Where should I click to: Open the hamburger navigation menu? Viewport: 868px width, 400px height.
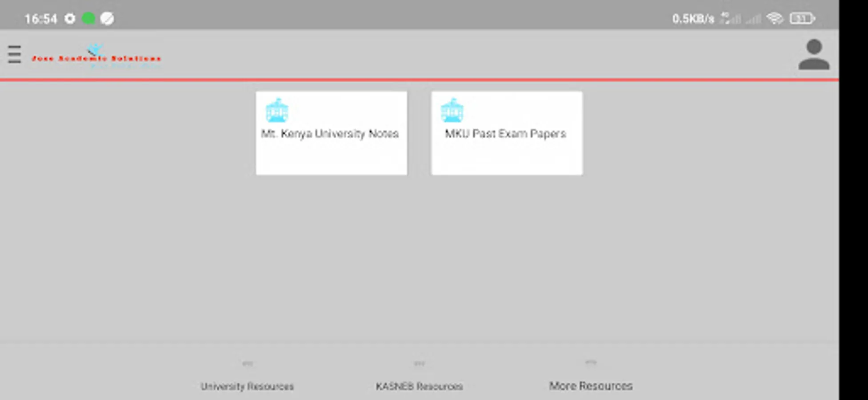[x=15, y=55]
